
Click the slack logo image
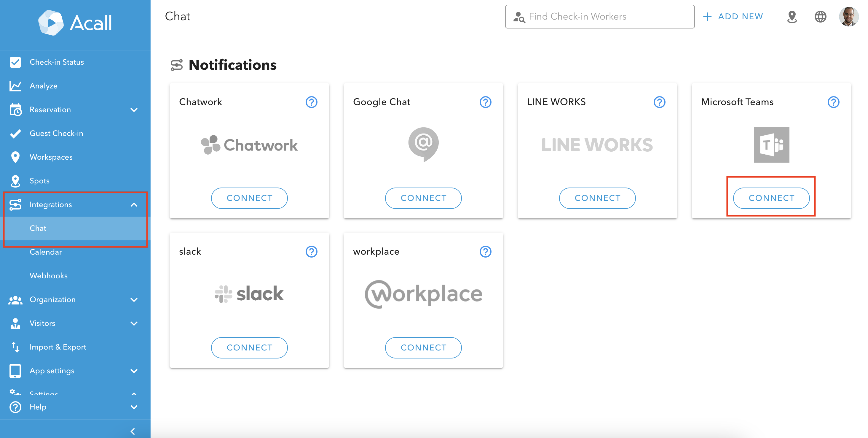click(x=249, y=294)
